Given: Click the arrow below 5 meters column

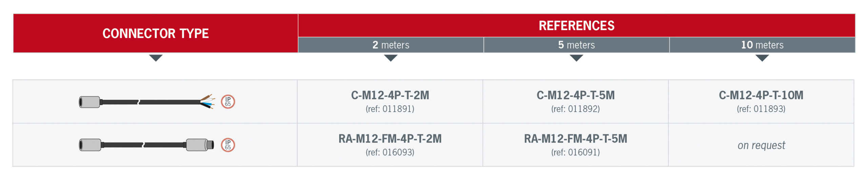Looking at the screenshot, I should tap(576, 58).
